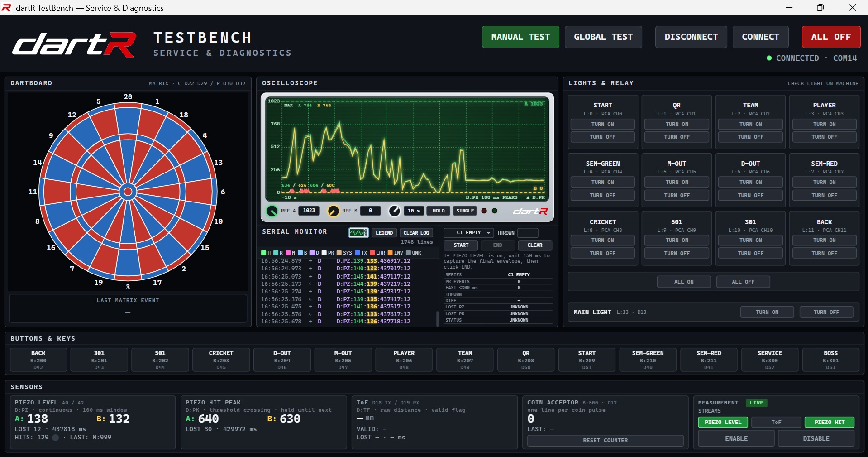Click the H legend color square

click(x=263, y=253)
